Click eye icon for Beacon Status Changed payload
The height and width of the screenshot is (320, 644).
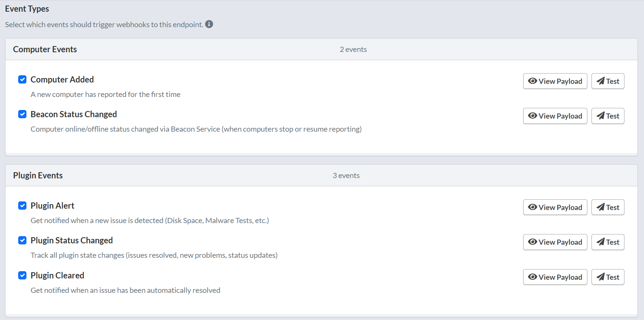[x=532, y=116]
